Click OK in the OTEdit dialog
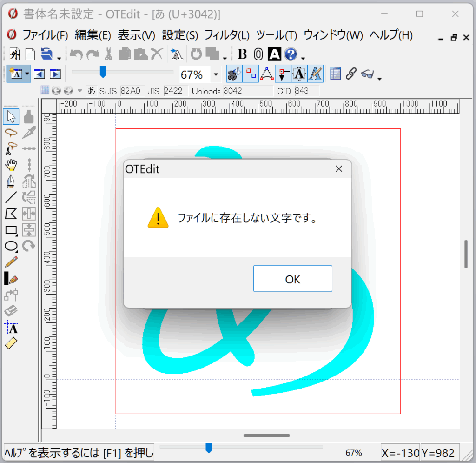This screenshot has height=463, width=476. pyautogui.click(x=292, y=279)
